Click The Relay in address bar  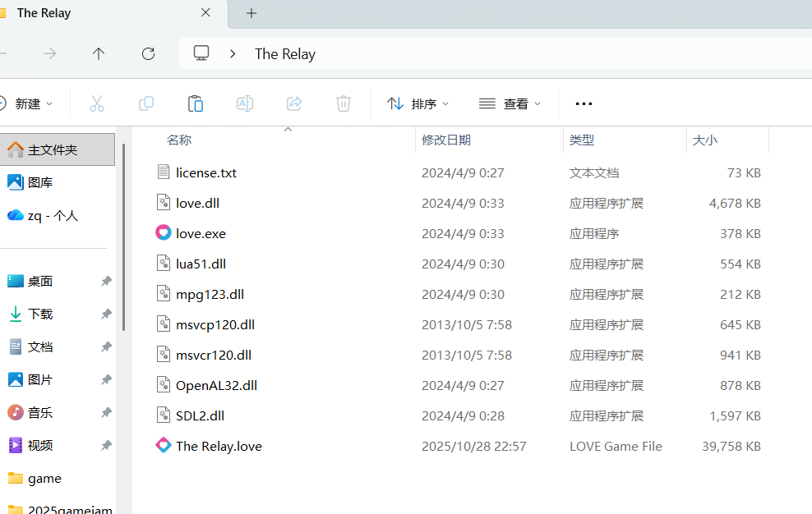(x=285, y=54)
